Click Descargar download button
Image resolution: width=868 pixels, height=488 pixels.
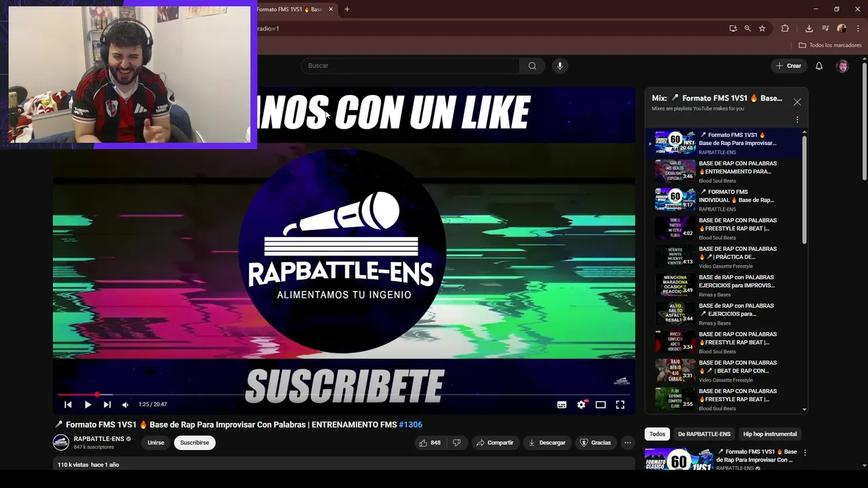(x=547, y=443)
